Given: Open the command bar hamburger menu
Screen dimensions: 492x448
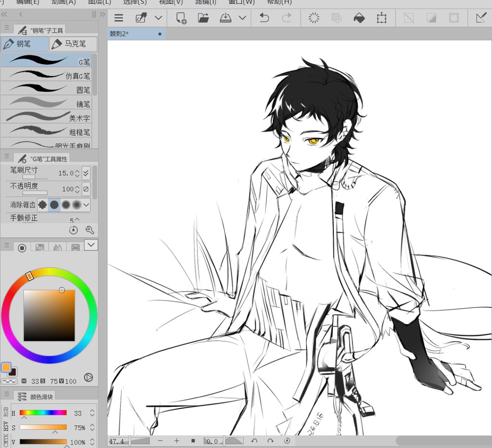Looking at the screenshot, I should pos(119,18).
